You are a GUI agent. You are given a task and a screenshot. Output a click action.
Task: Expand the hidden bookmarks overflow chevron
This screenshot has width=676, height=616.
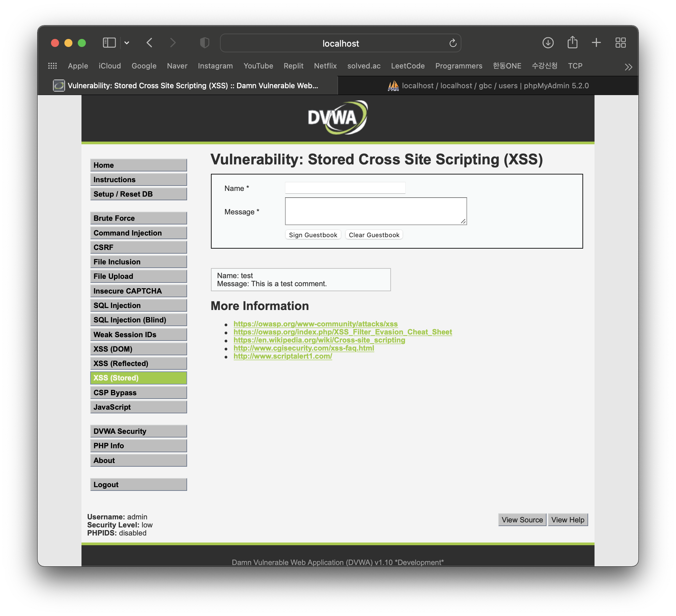628,67
